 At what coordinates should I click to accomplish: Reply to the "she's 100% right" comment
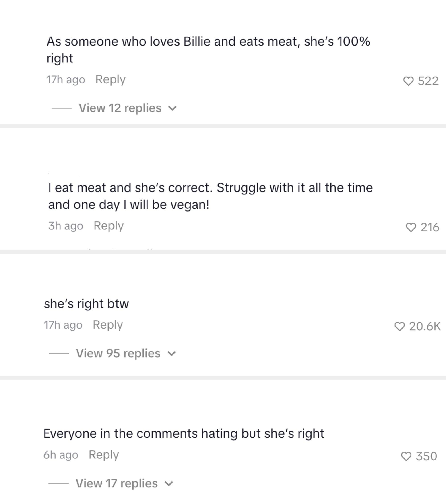click(x=110, y=79)
